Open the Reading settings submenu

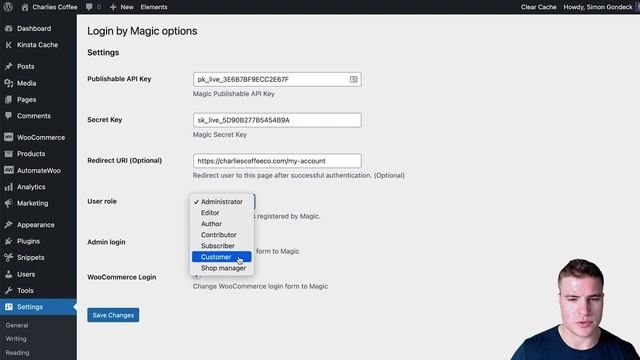click(x=17, y=352)
